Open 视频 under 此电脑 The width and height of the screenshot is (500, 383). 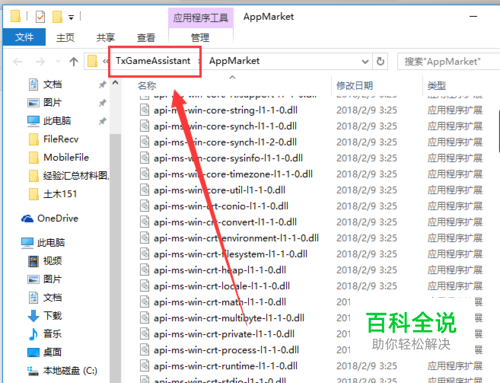pos(52,261)
